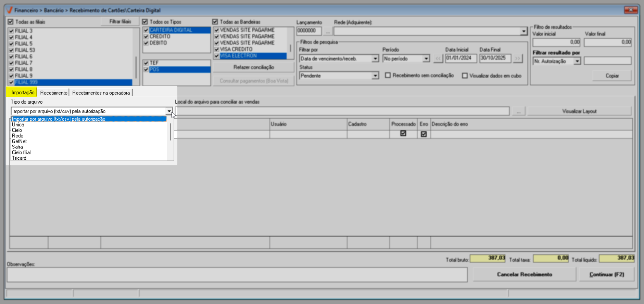Choose GetNet in the dropdown list
This screenshot has width=644, height=304.
pyautogui.click(x=19, y=141)
